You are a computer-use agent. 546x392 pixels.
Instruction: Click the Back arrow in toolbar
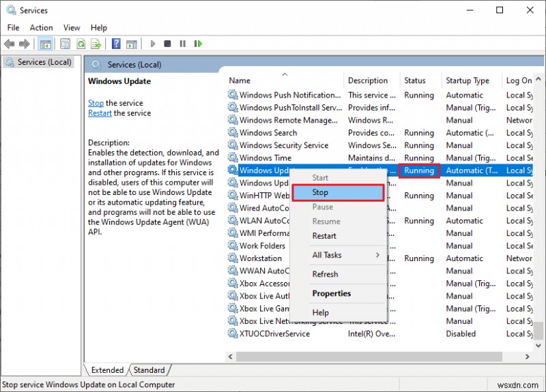10,44
